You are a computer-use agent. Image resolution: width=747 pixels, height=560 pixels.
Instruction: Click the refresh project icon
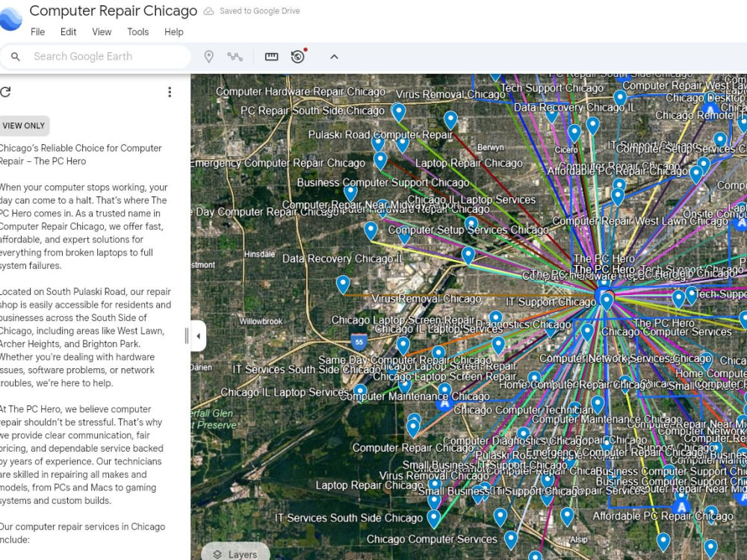point(5,92)
